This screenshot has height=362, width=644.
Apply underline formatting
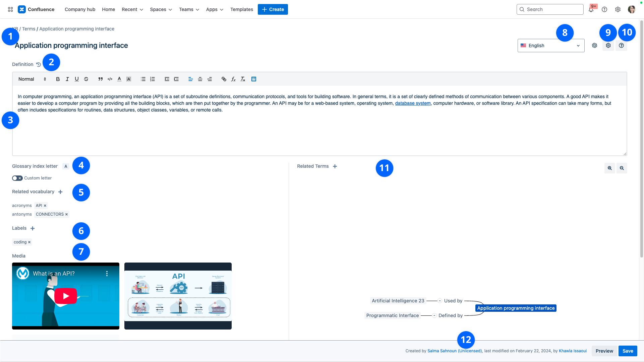click(77, 79)
